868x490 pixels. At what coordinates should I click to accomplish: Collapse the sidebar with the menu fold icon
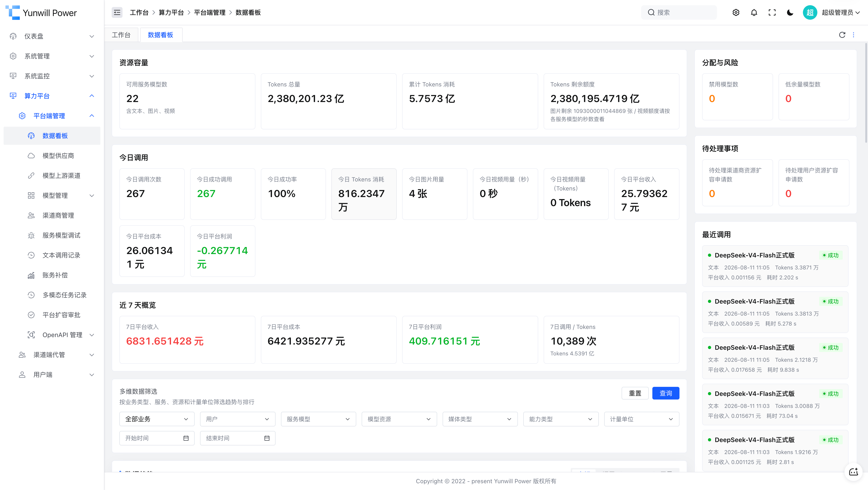(x=117, y=12)
